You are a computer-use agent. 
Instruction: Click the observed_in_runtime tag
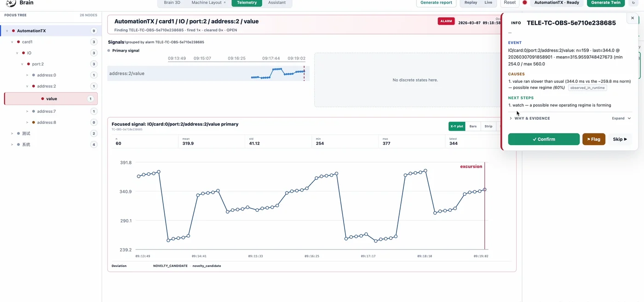[587, 87]
